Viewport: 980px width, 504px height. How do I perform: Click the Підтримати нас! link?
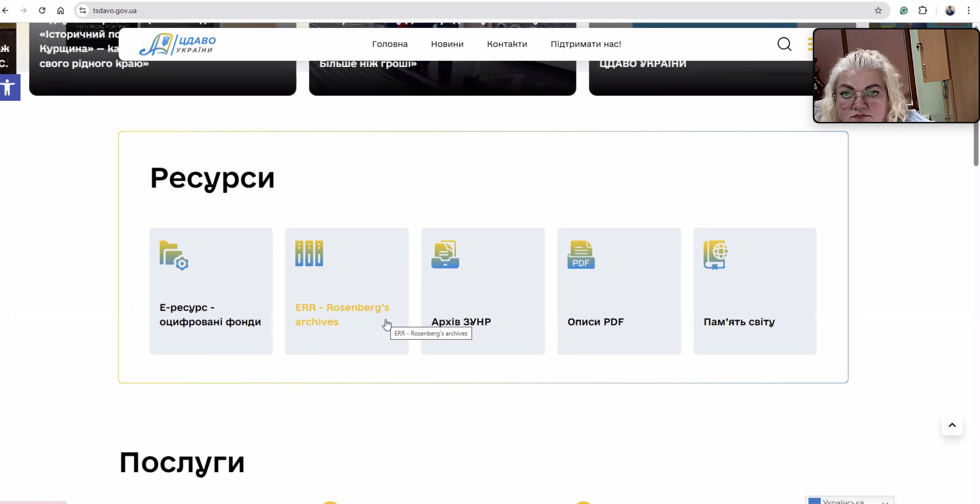tap(586, 44)
